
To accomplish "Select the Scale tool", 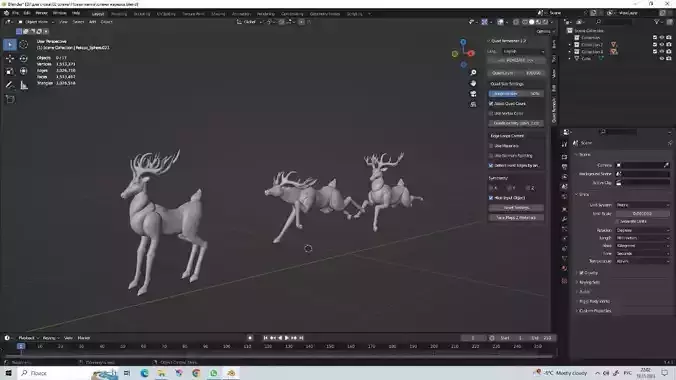I will (x=10, y=71).
